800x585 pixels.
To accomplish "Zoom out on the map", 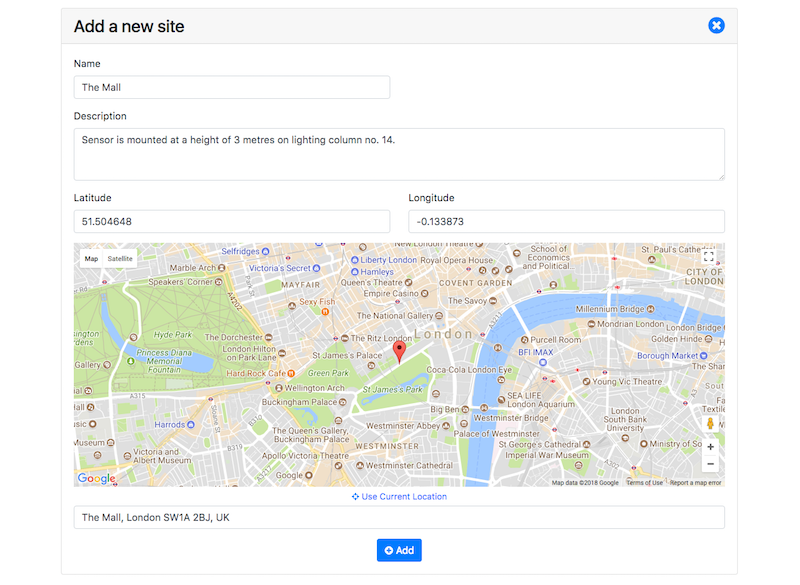I will 710,464.
